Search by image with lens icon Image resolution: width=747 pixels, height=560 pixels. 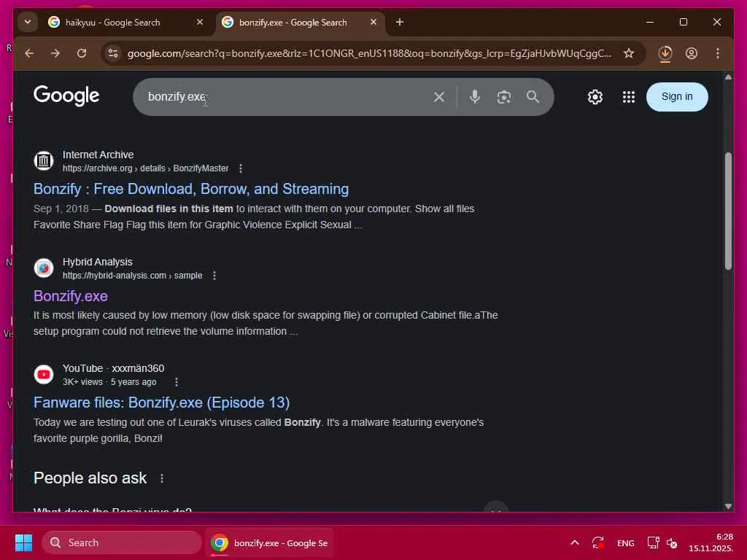point(503,97)
